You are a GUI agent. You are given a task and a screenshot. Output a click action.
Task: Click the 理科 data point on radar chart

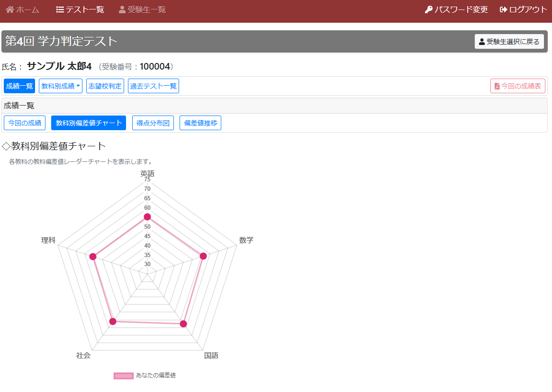click(93, 257)
